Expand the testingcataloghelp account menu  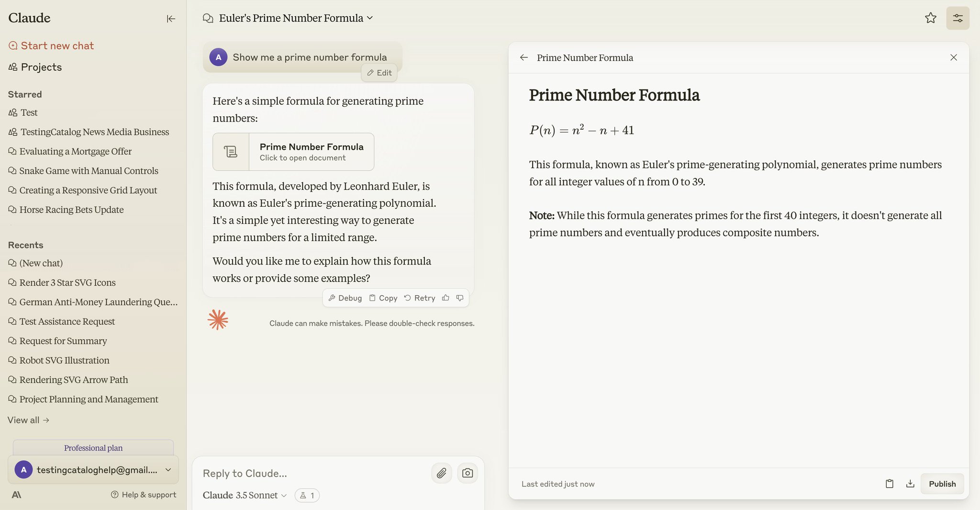click(x=93, y=470)
